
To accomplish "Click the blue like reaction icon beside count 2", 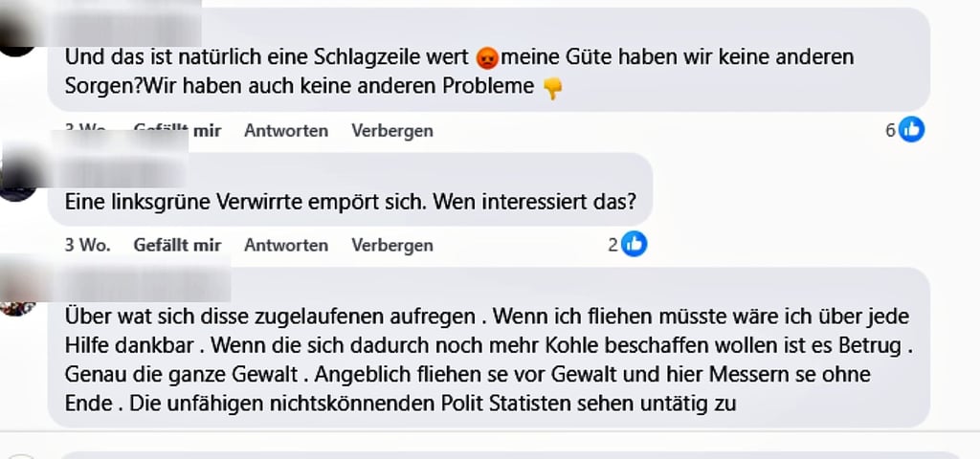I will pyautogui.click(x=635, y=245).
